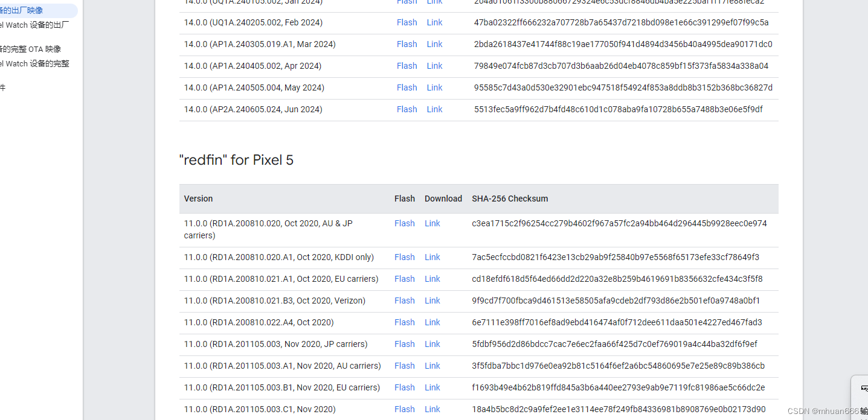Click Flash for AP2A.240605.024 Jun 2024
The height and width of the screenshot is (420, 868).
pyautogui.click(x=407, y=109)
